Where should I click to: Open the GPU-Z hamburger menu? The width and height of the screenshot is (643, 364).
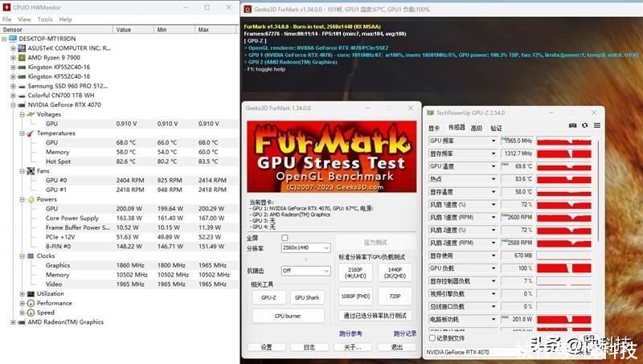coord(597,125)
